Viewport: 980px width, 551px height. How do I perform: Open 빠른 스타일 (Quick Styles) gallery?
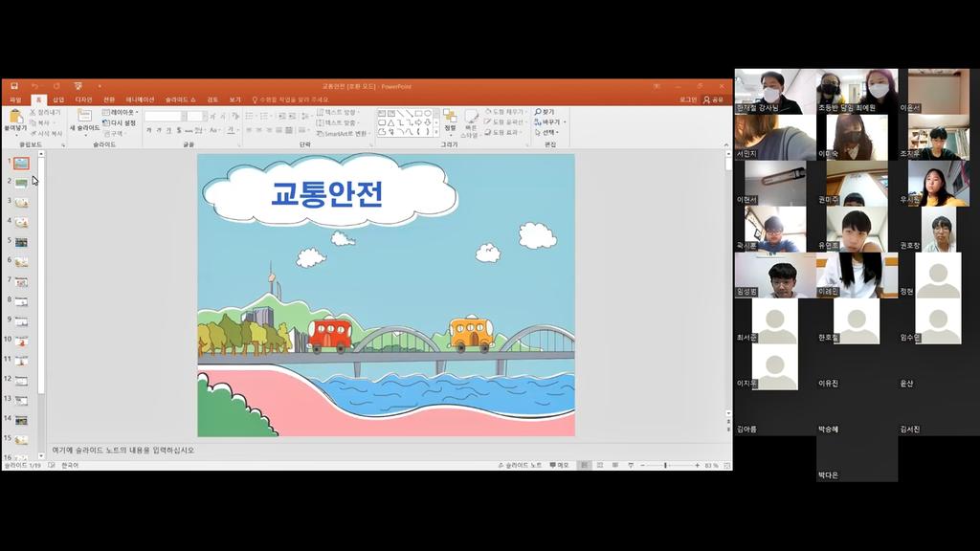point(471,123)
